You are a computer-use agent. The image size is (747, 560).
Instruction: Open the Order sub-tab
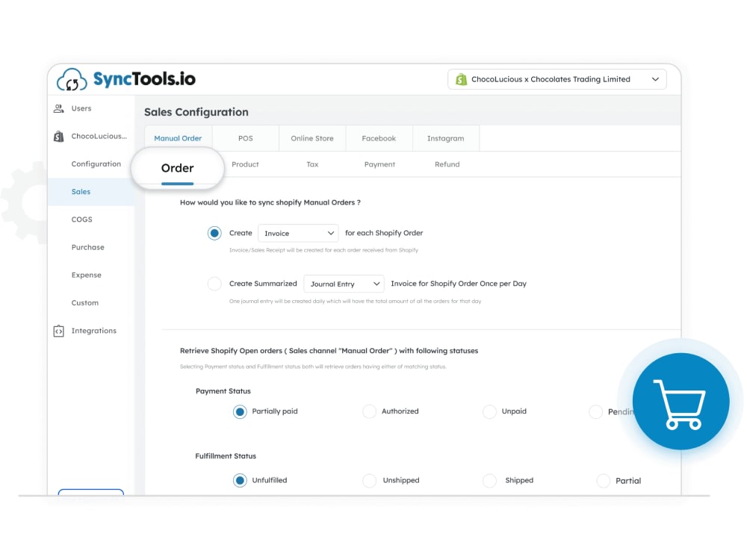click(x=177, y=169)
